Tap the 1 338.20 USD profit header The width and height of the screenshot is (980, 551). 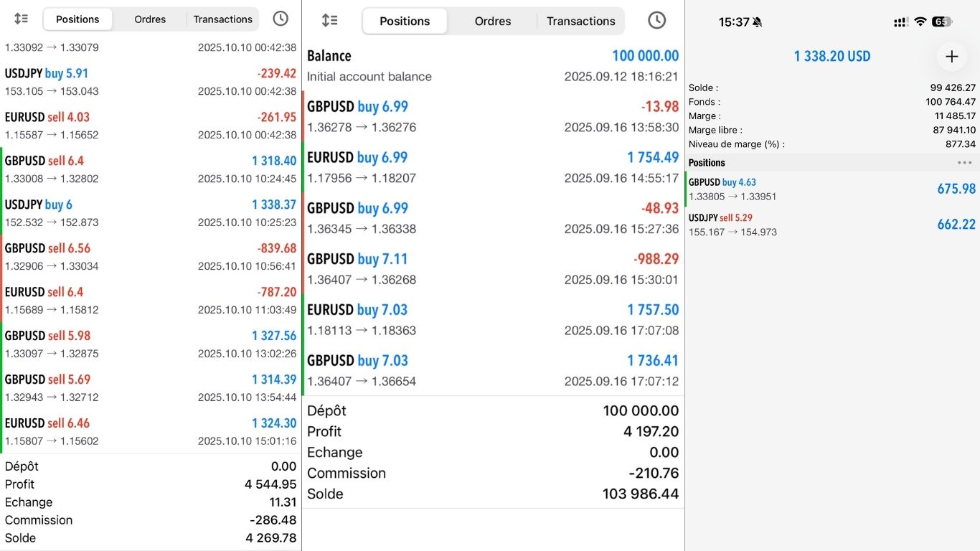point(832,56)
